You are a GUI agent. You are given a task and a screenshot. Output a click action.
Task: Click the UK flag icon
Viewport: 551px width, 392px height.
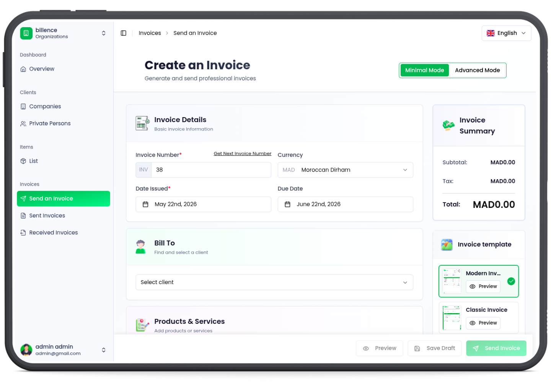pos(491,33)
